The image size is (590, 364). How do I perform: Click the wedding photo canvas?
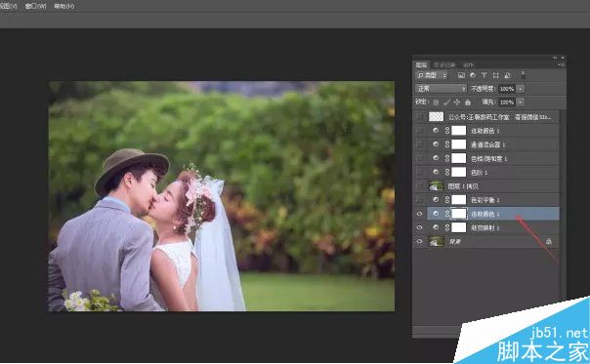(x=221, y=196)
